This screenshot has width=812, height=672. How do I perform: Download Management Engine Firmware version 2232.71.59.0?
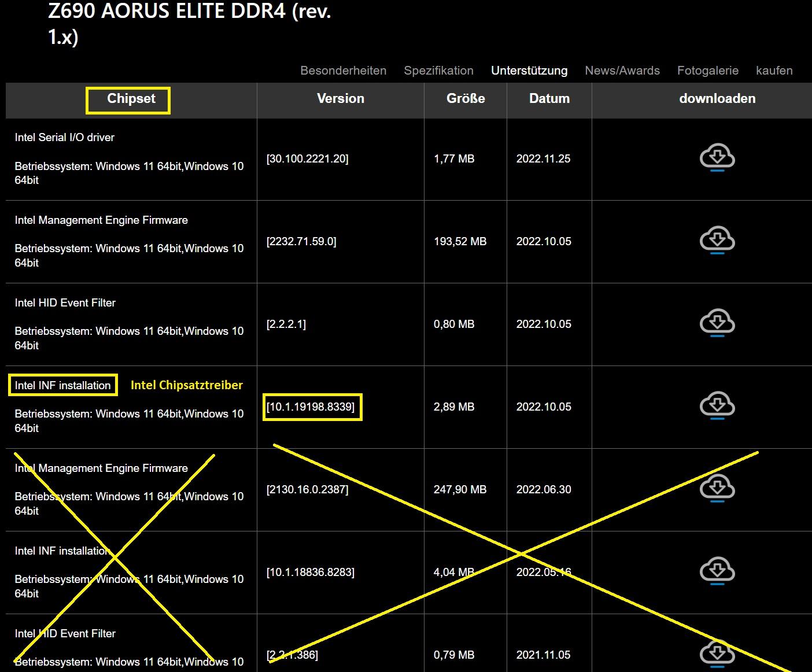tap(717, 241)
